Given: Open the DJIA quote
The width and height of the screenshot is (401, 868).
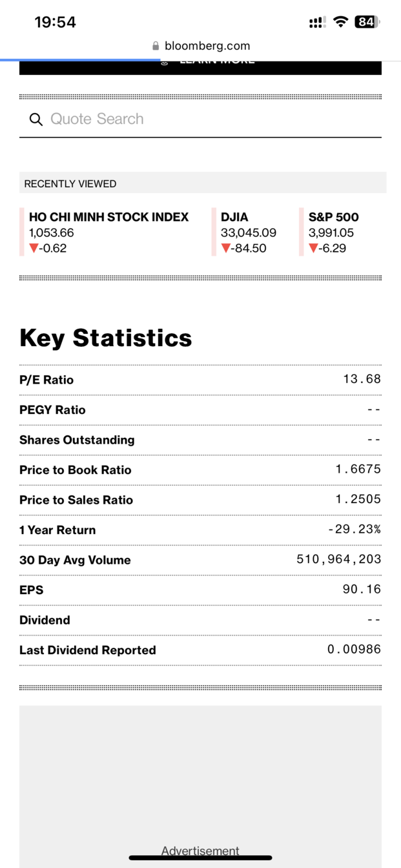Looking at the screenshot, I should (x=234, y=217).
